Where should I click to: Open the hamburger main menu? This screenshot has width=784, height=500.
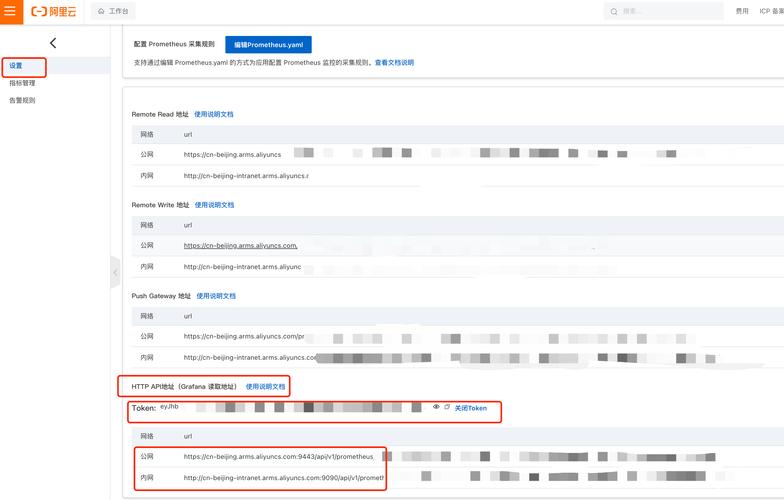(x=11, y=11)
